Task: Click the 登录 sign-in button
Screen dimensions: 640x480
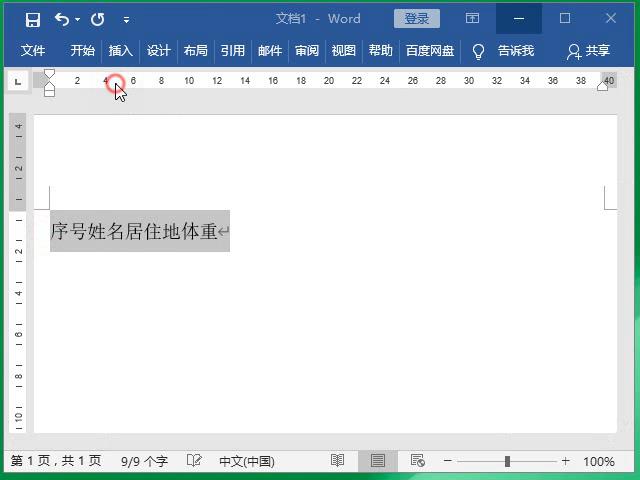Action: pyautogui.click(x=417, y=19)
